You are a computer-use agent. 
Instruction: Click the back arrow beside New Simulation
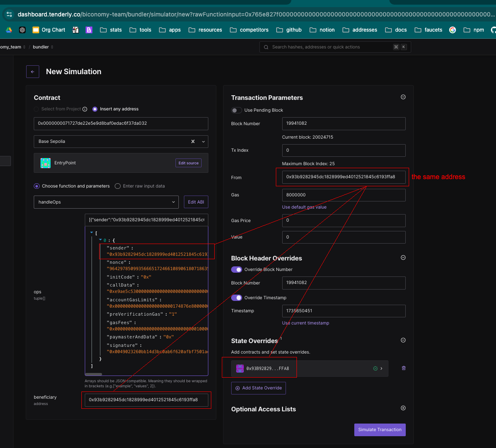pyautogui.click(x=32, y=72)
